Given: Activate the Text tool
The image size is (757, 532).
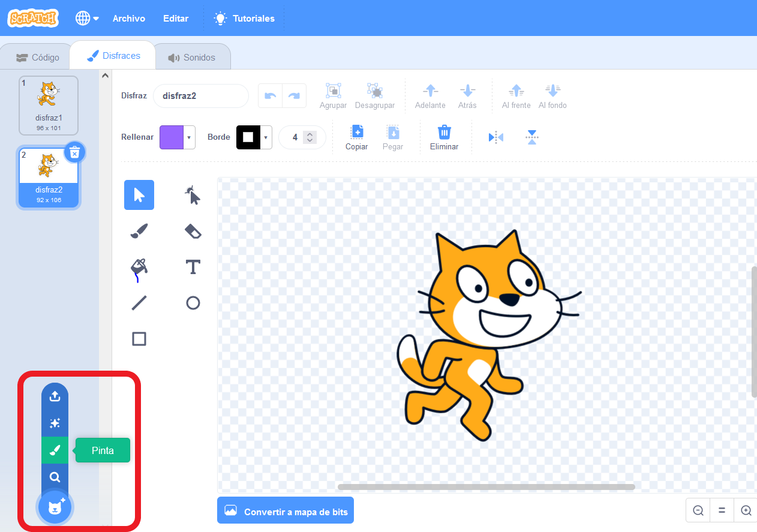Looking at the screenshot, I should (x=193, y=267).
